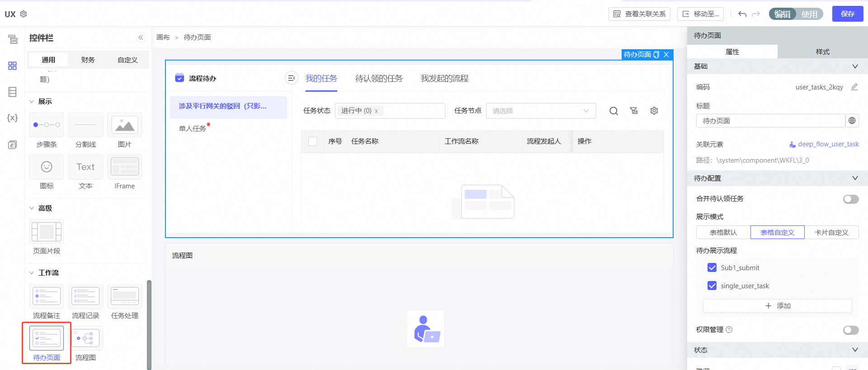Click the 任务处理 widget icon
Screen dimensions: 868x370
click(125, 296)
